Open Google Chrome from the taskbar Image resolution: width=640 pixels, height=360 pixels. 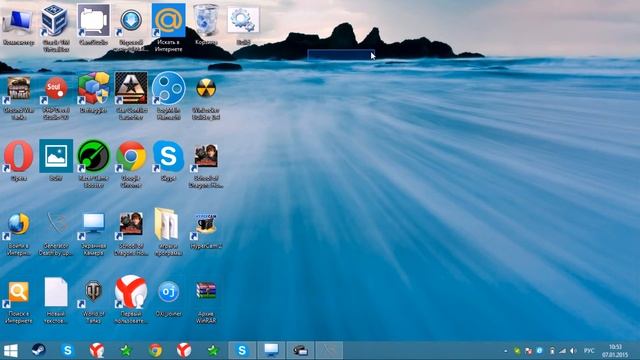tap(155, 350)
